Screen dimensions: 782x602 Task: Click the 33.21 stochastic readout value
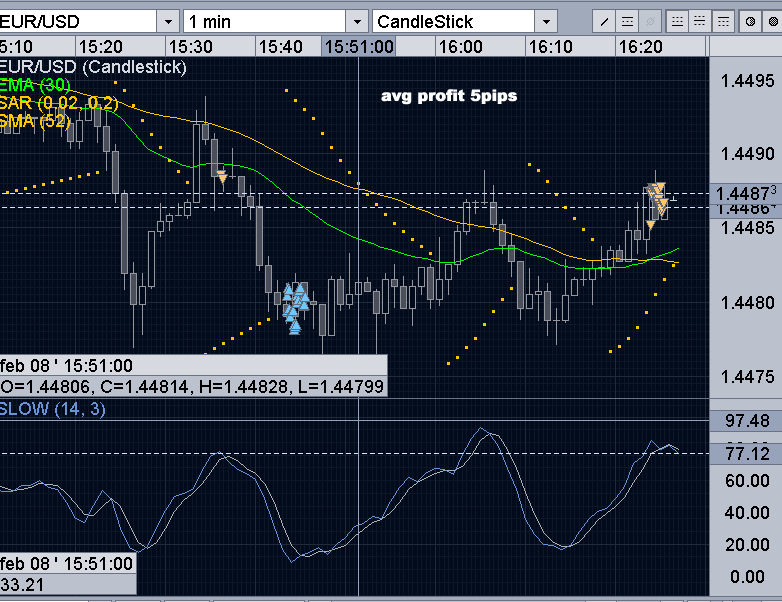pyautogui.click(x=22, y=585)
